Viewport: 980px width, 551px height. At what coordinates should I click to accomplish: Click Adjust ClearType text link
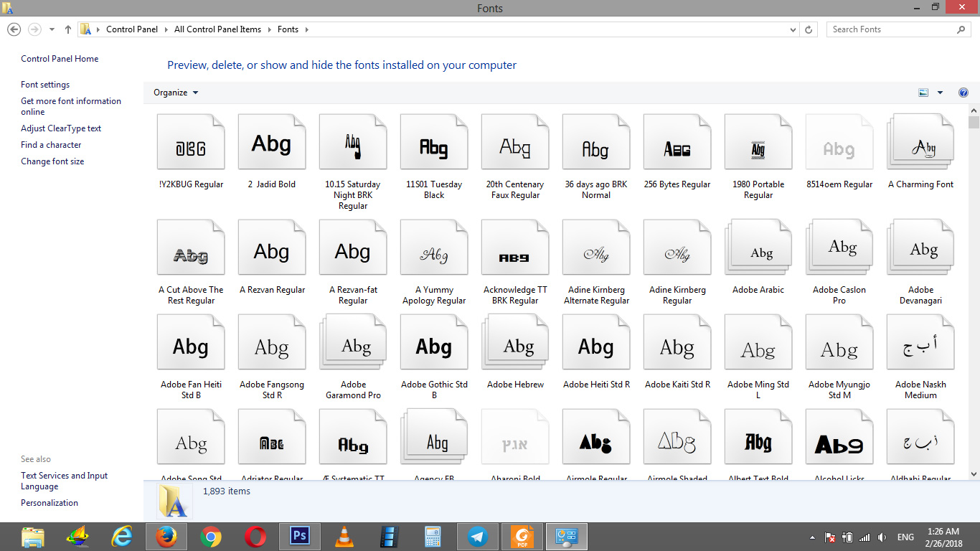pos(61,128)
